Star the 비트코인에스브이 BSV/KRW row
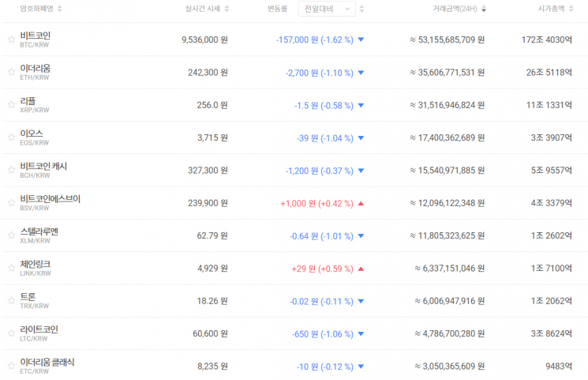The image size is (588, 380). 11,202
